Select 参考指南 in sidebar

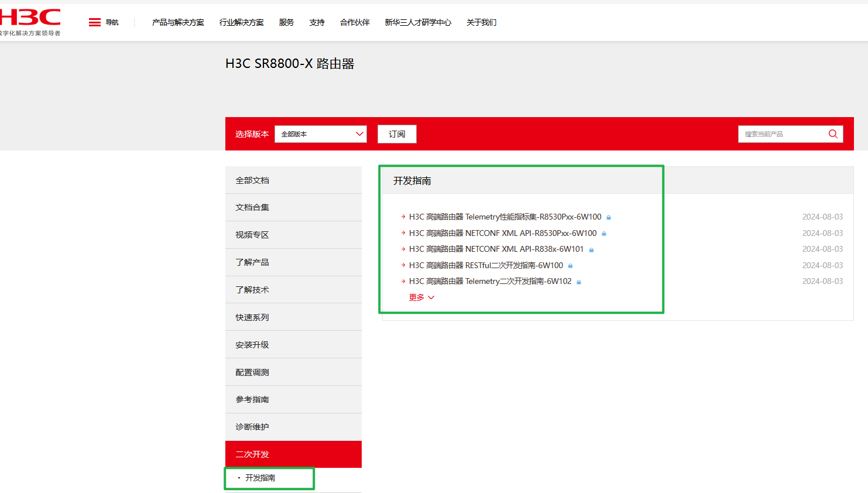[x=293, y=399]
